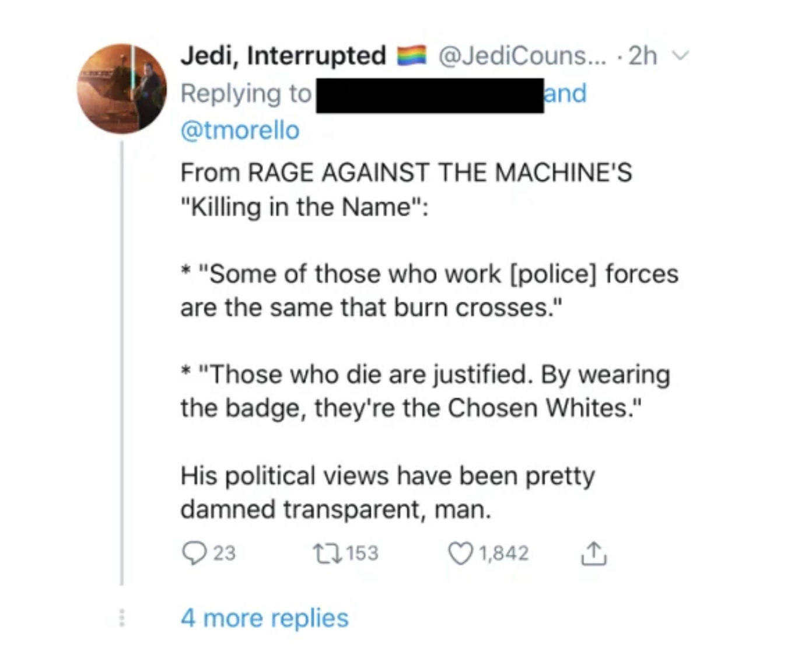Image resolution: width=812 pixels, height=650 pixels.
Task: Like the tweet with the heart icon
Action: (x=461, y=553)
